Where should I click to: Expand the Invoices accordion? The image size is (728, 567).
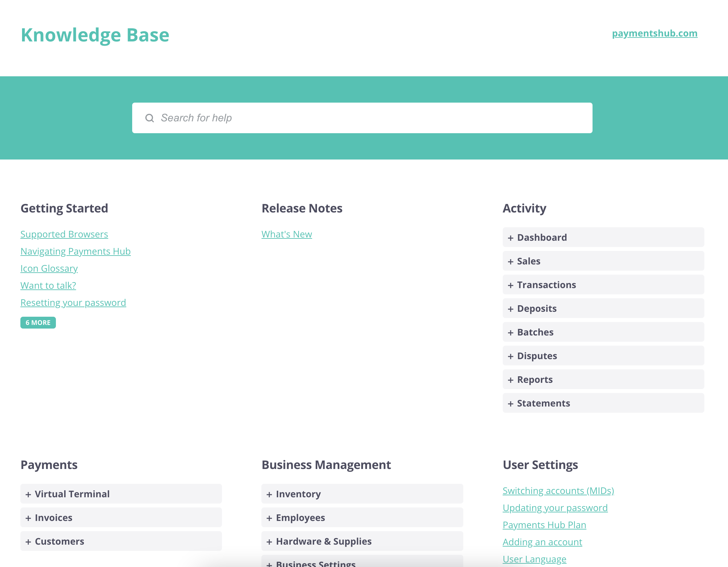(x=28, y=517)
